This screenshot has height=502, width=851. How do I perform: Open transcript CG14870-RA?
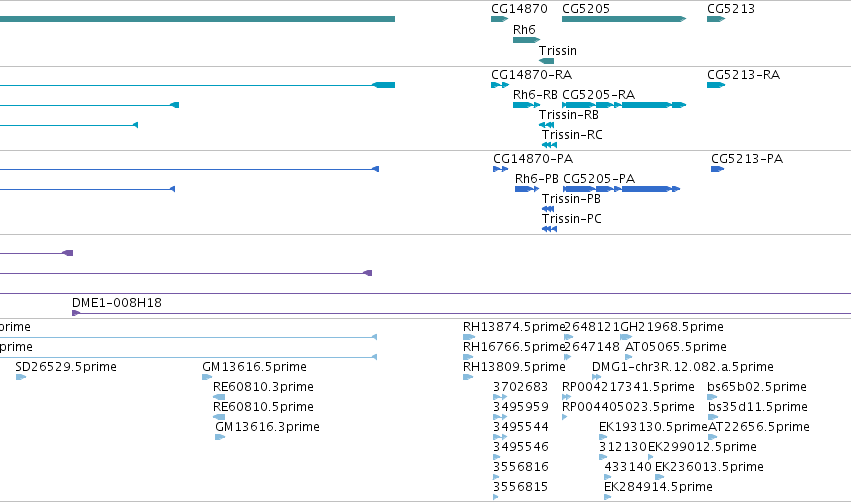click(x=531, y=75)
